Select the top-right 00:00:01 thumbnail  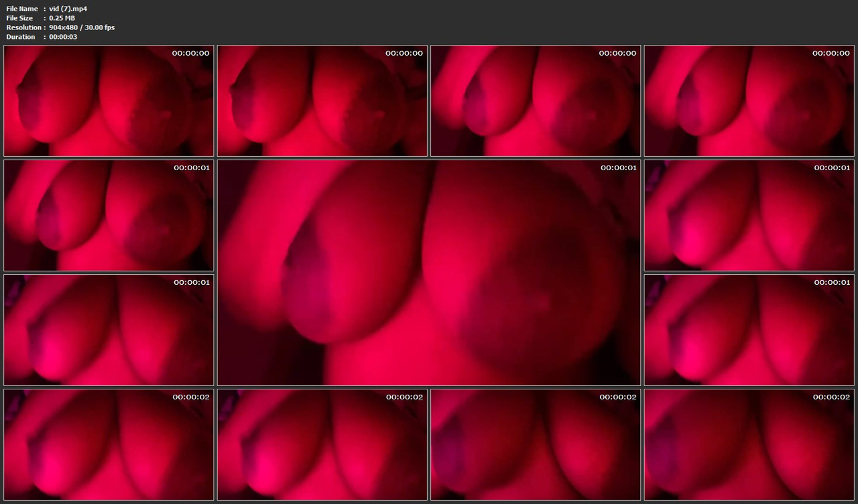click(749, 215)
